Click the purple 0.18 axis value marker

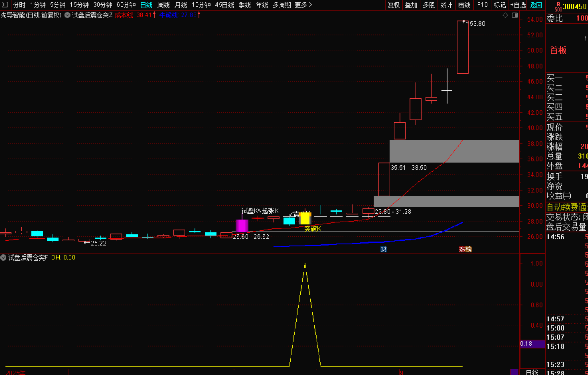point(532,344)
